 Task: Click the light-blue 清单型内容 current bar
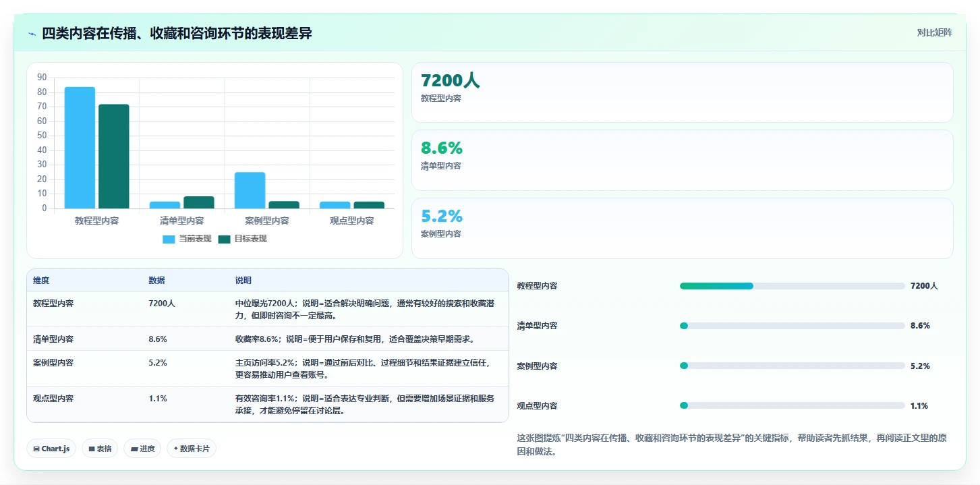pyautogui.click(x=165, y=205)
